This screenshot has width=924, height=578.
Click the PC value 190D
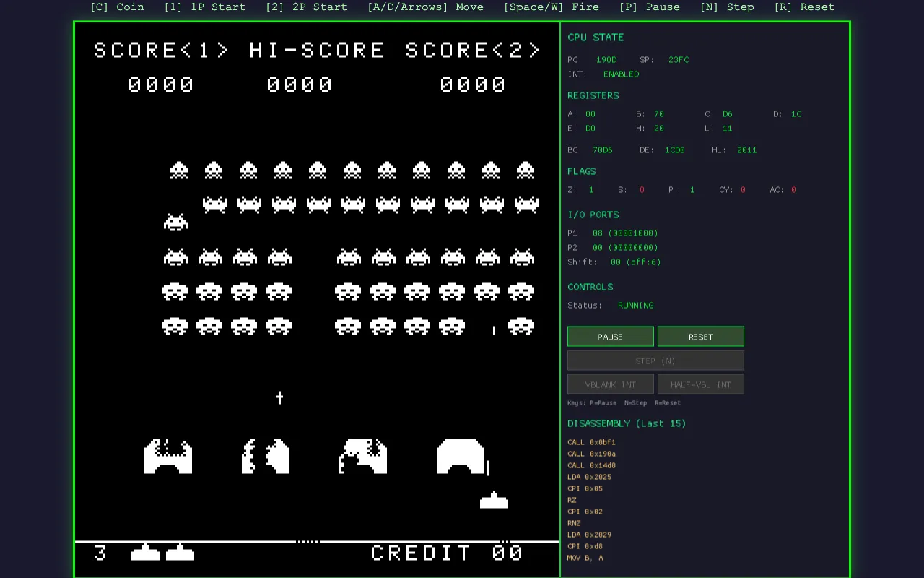(606, 59)
